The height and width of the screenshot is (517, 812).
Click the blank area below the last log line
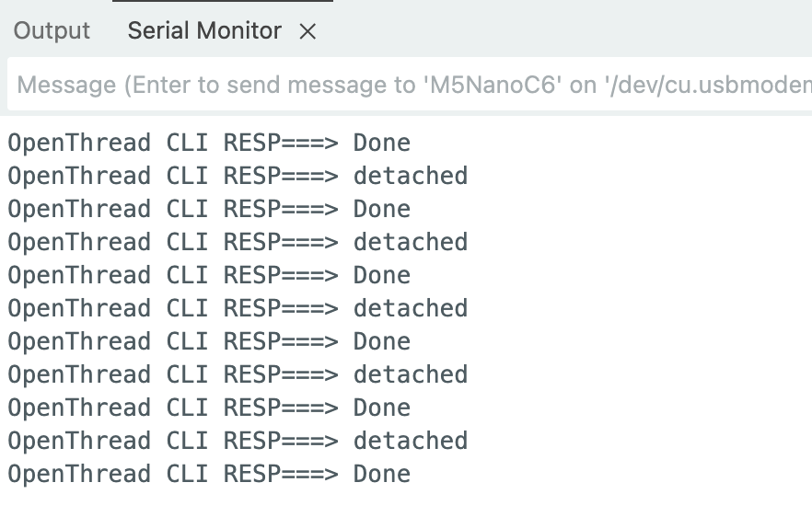[405, 501]
